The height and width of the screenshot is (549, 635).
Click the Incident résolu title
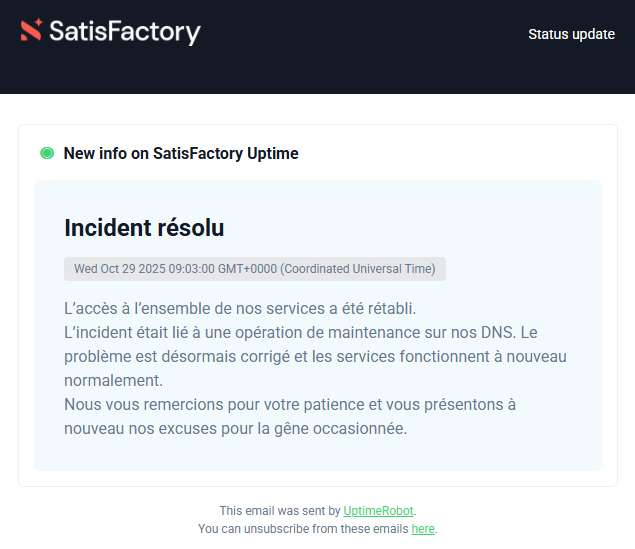click(144, 228)
